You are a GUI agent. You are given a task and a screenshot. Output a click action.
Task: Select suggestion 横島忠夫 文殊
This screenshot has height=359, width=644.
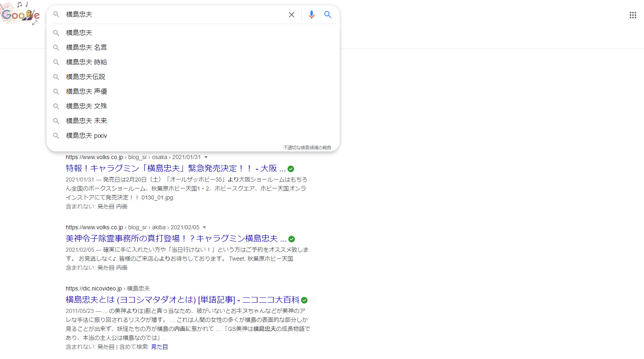tap(193, 106)
